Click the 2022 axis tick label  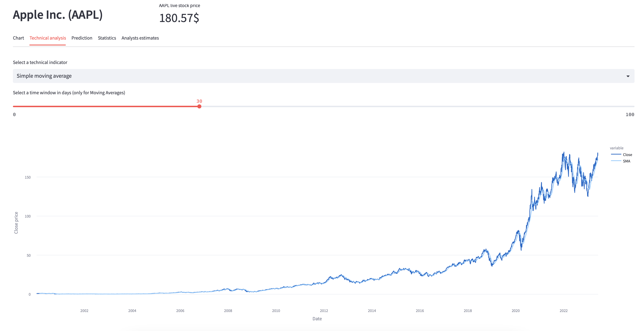point(564,310)
